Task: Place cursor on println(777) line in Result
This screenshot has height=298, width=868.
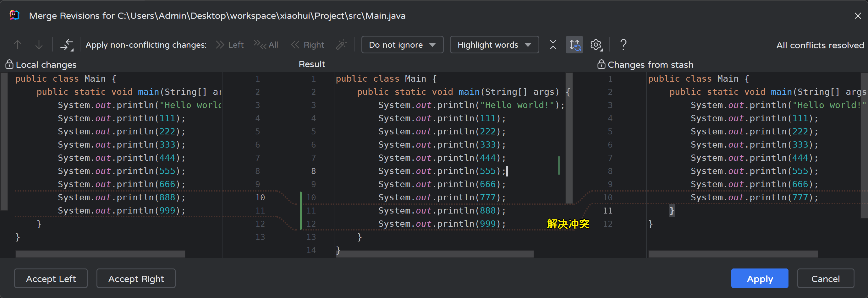Action: pyautogui.click(x=442, y=198)
